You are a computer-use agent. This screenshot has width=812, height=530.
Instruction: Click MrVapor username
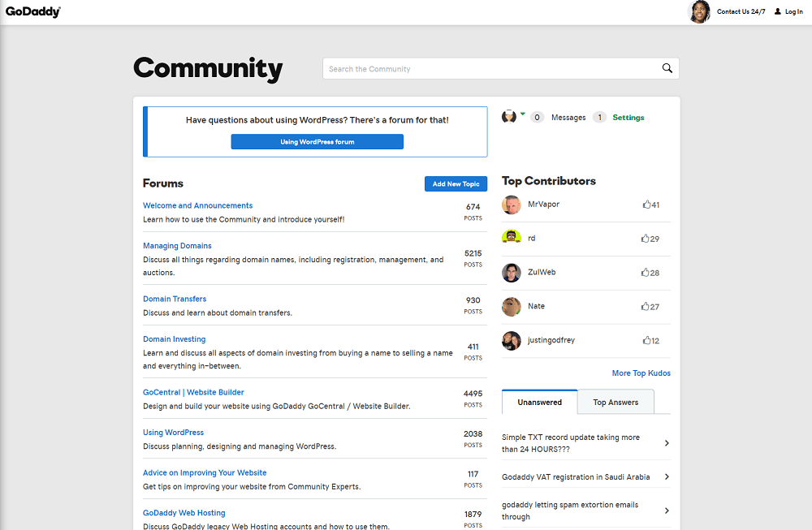(543, 204)
